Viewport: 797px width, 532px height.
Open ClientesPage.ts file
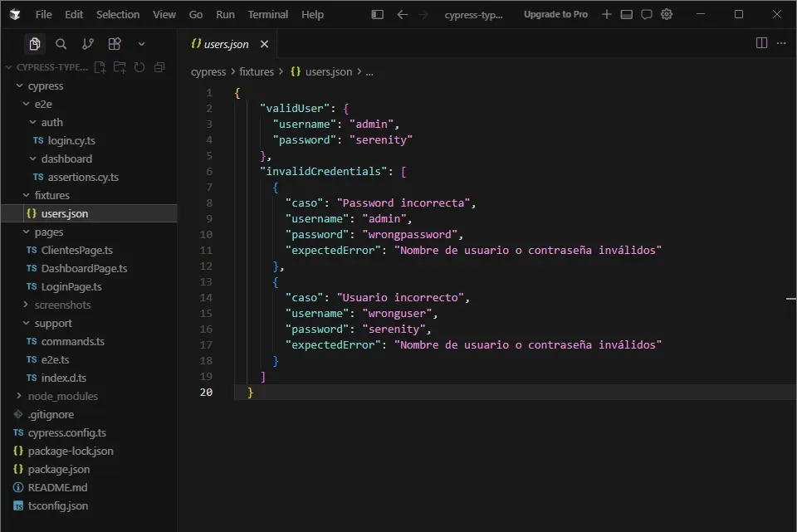click(x=76, y=251)
